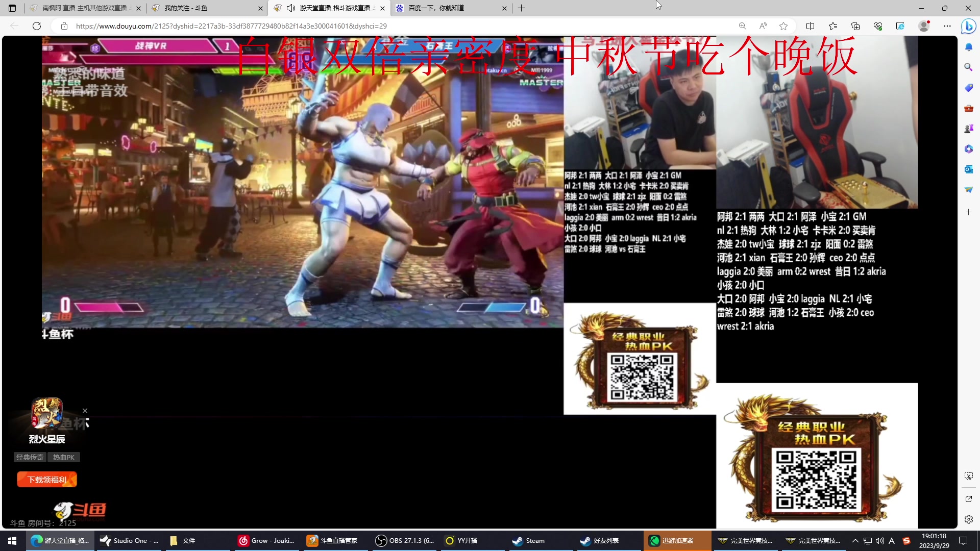Viewport: 980px width, 551px height.
Task: Open Steam from the taskbar
Action: click(542, 541)
